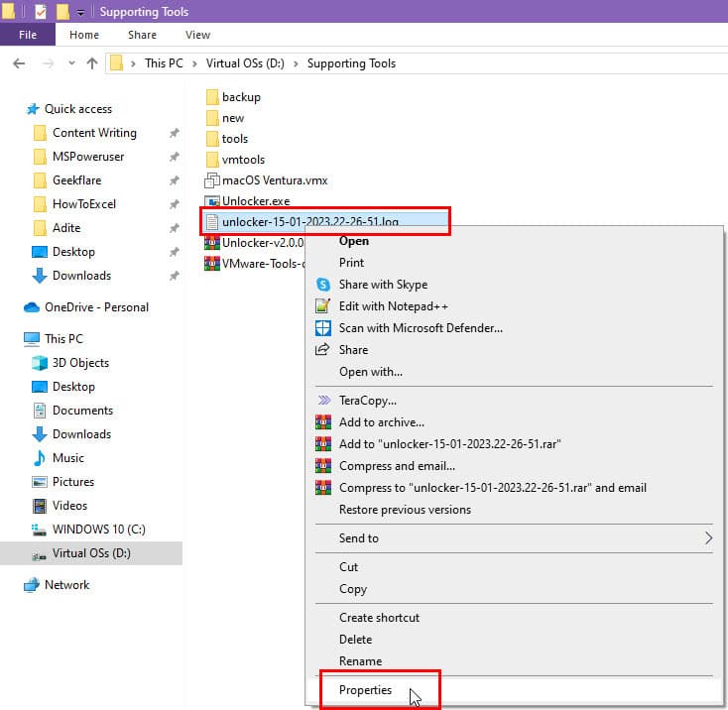Click the Forward navigation arrow
This screenshot has width=728, height=710.
point(48,63)
